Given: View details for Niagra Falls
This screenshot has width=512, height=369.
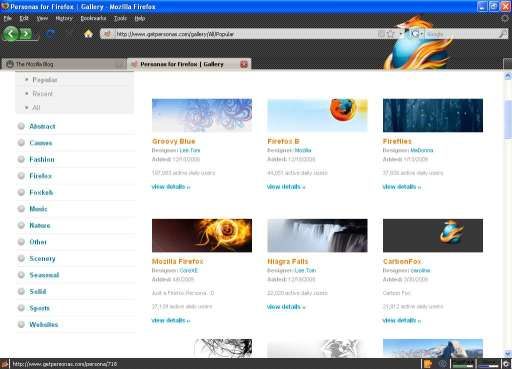Looking at the screenshot, I should pos(286,307).
